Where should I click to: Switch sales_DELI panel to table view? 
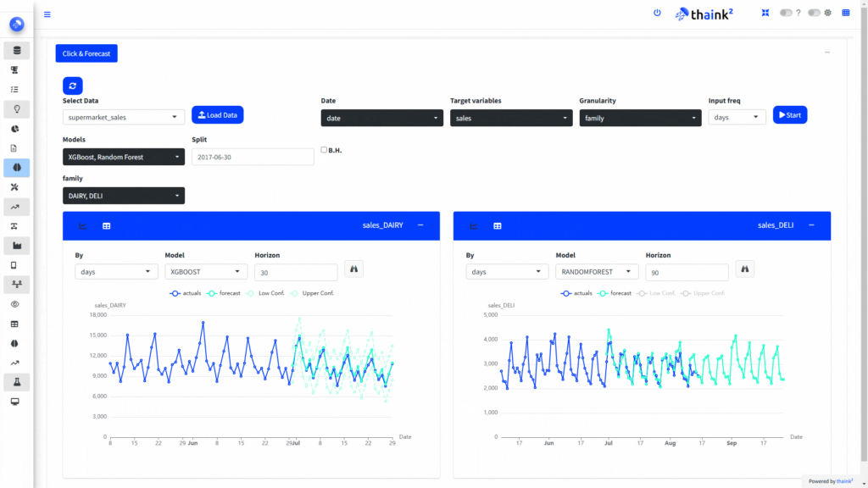click(498, 225)
